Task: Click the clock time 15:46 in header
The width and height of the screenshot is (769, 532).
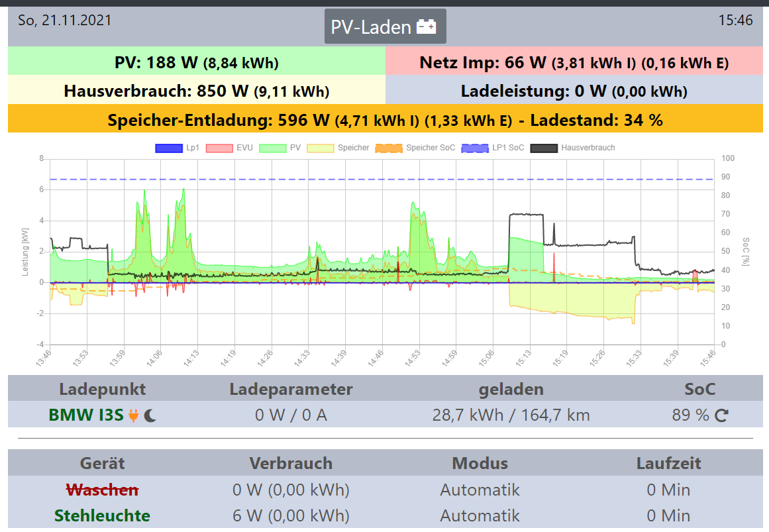Action: (x=735, y=20)
